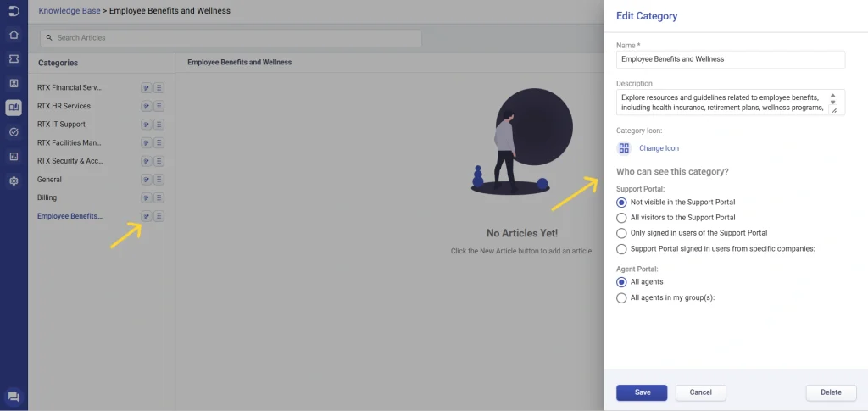Select All visitors to the Support Portal

point(621,218)
